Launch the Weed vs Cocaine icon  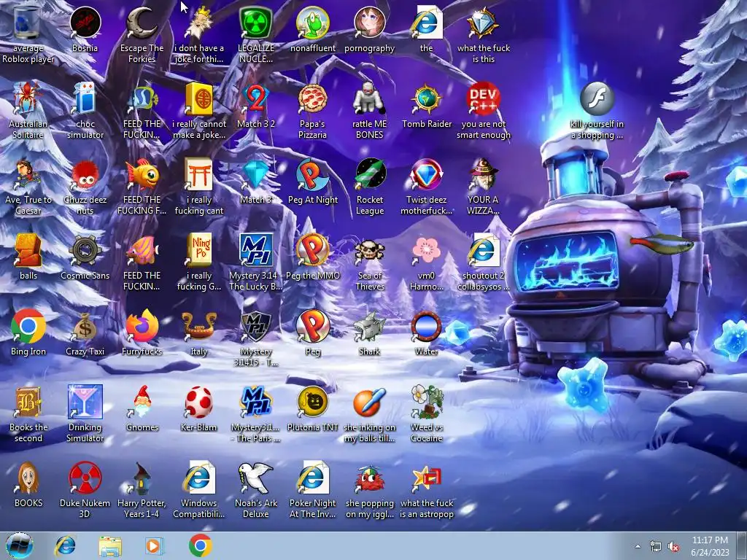coord(426,402)
